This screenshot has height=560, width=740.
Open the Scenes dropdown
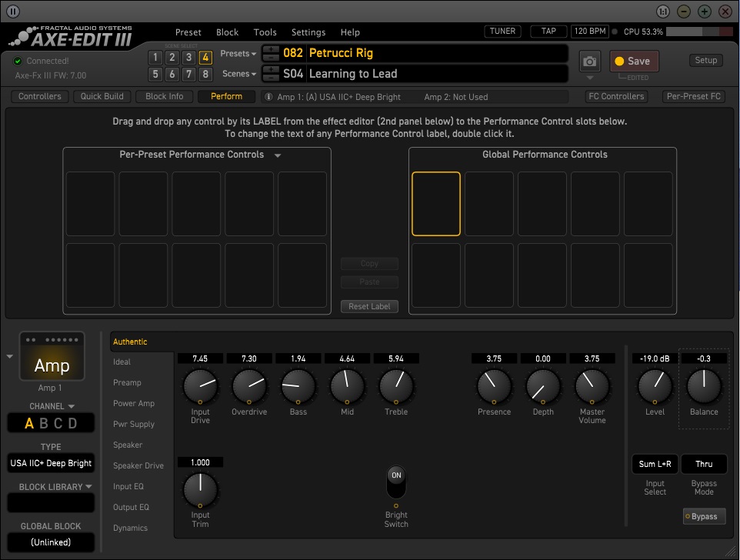[x=238, y=74]
